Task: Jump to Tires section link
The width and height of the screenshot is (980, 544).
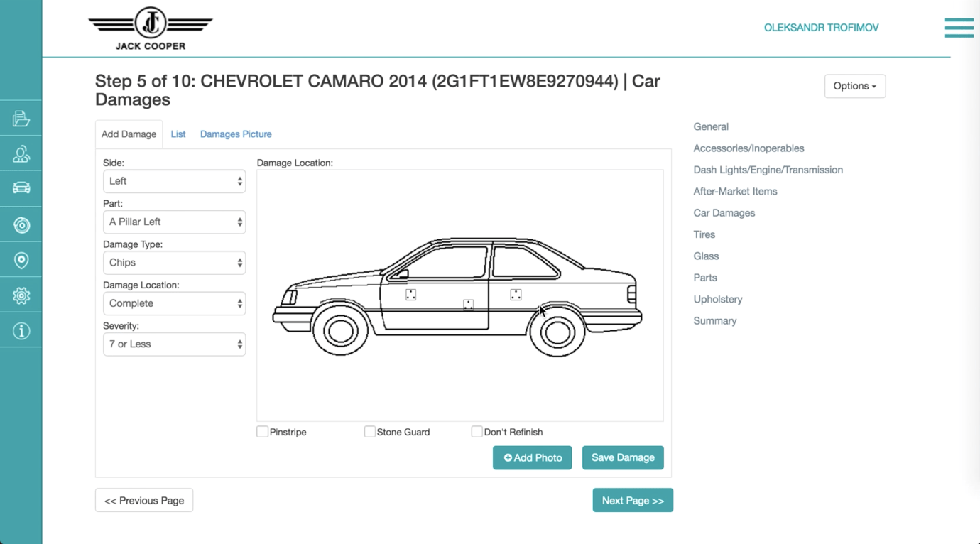Action: tap(704, 234)
